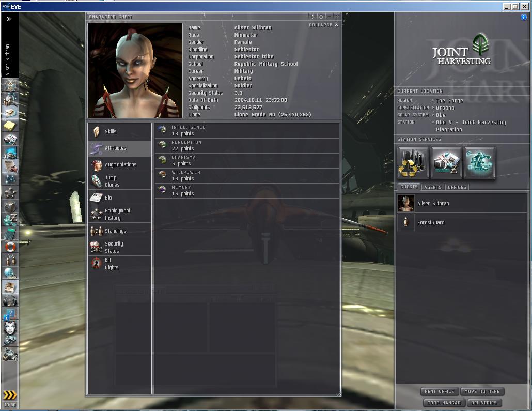Open the Assets cube icon

click(x=10, y=206)
